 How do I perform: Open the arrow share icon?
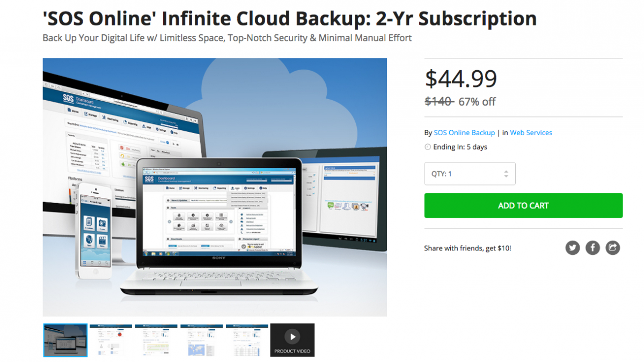pyautogui.click(x=612, y=248)
